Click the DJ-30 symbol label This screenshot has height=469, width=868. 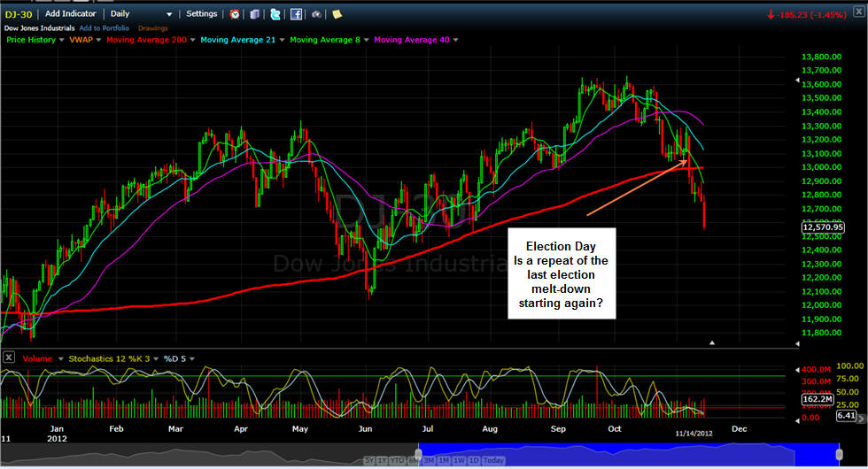(x=19, y=14)
